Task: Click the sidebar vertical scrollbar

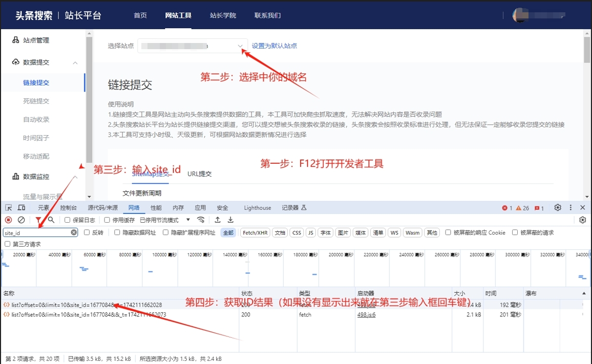Action: coord(89,100)
